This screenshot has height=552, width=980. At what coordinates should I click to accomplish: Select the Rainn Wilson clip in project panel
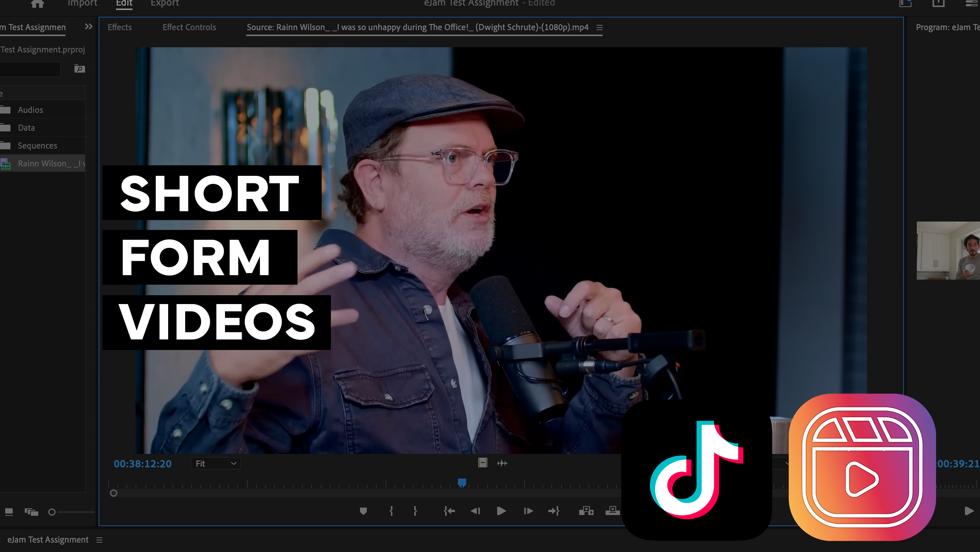pos(43,164)
